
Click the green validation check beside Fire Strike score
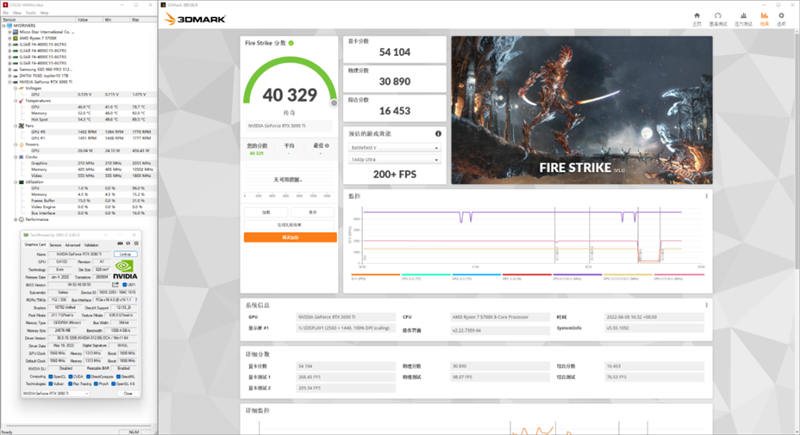pyautogui.click(x=291, y=43)
